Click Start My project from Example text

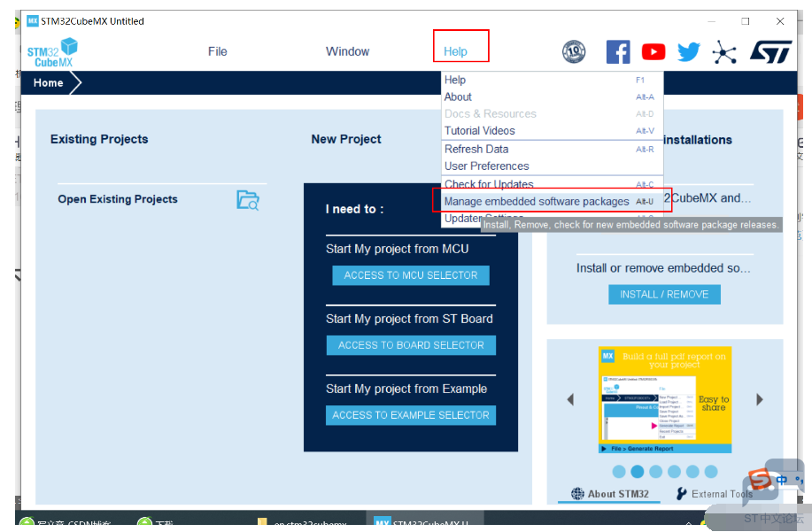click(x=406, y=389)
